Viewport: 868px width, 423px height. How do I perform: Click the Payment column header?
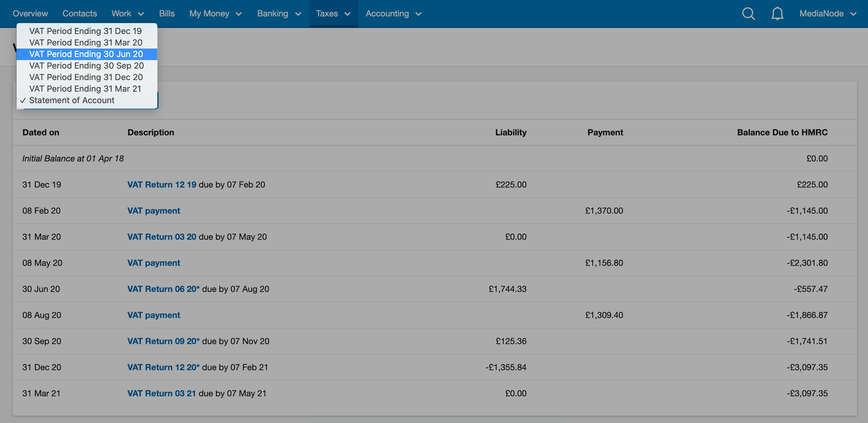pyautogui.click(x=605, y=132)
